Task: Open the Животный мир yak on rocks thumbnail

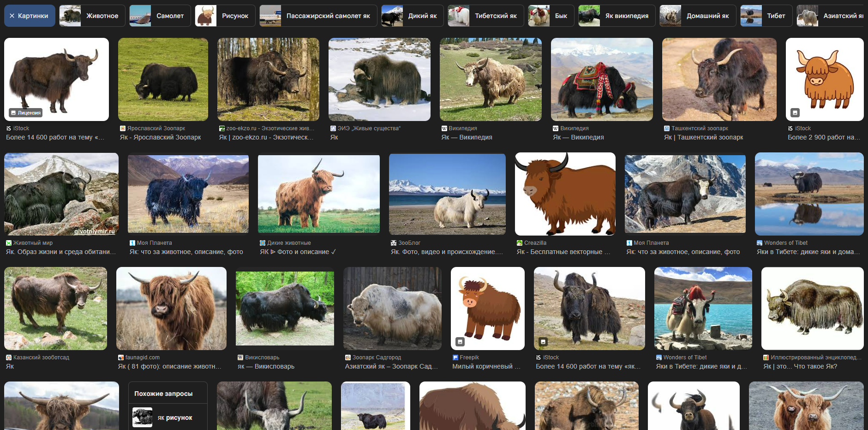Action: coord(61,194)
